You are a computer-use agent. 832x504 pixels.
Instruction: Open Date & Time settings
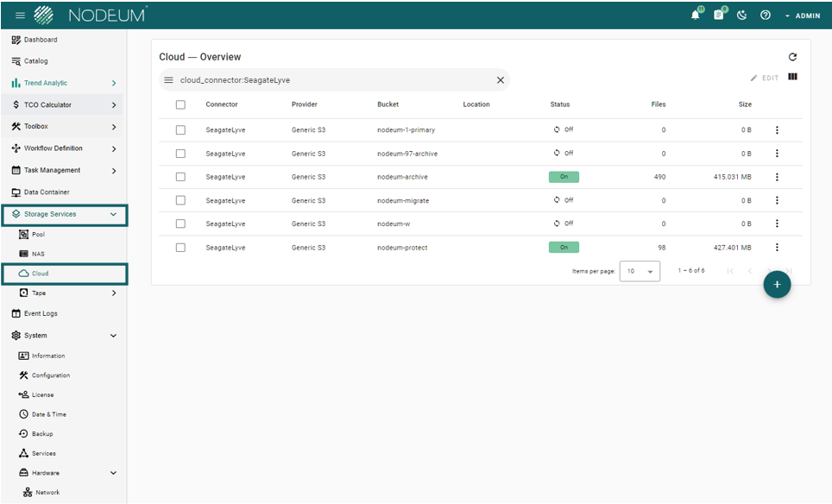coord(49,414)
